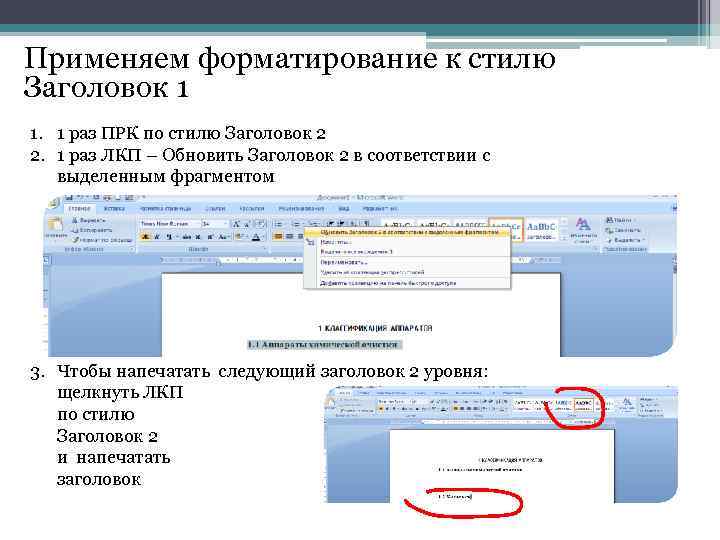Select Format Painter (Формат по образцу) in upper Word
The image size is (720, 540).
(x=102, y=240)
